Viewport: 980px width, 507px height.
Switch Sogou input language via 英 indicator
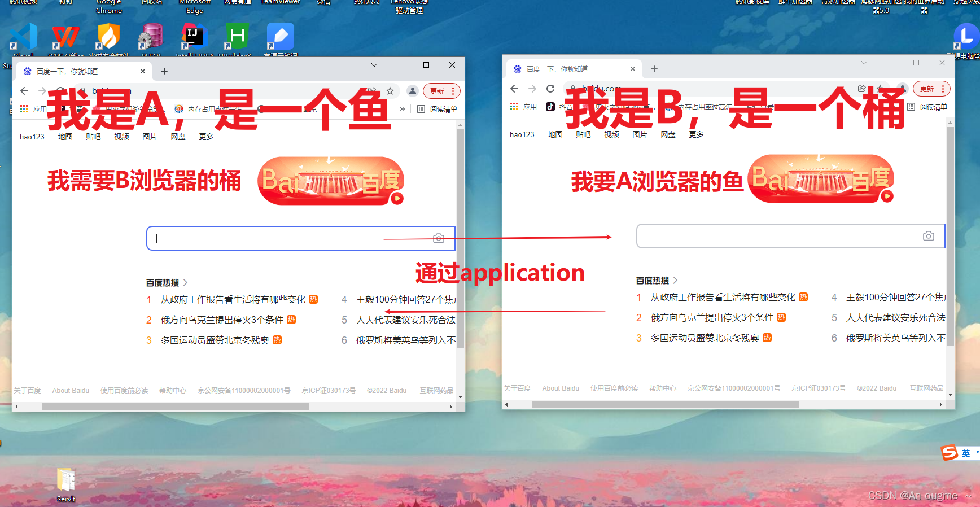click(966, 453)
